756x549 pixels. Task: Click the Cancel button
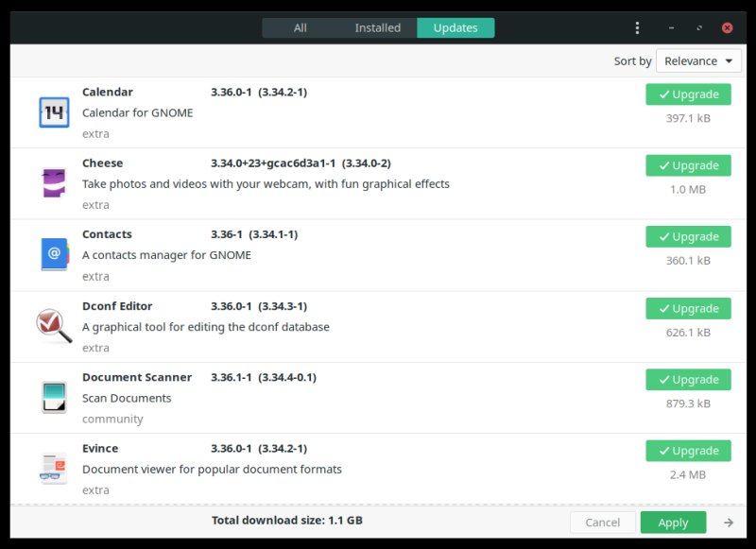pyautogui.click(x=602, y=522)
